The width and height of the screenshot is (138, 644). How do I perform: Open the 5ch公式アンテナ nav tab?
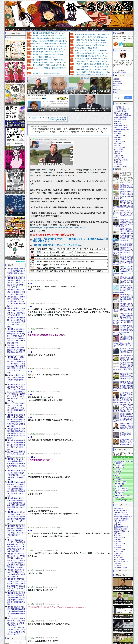(x=13, y=30)
